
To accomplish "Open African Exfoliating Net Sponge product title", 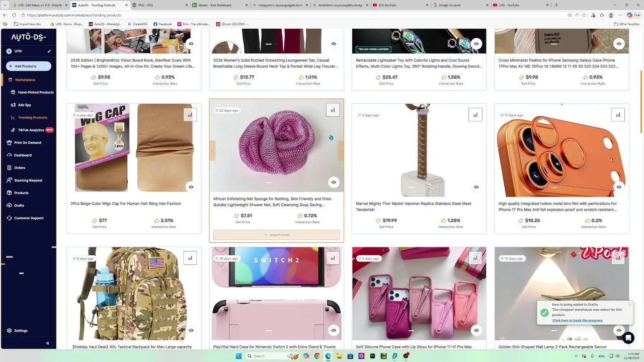I will point(272,202).
